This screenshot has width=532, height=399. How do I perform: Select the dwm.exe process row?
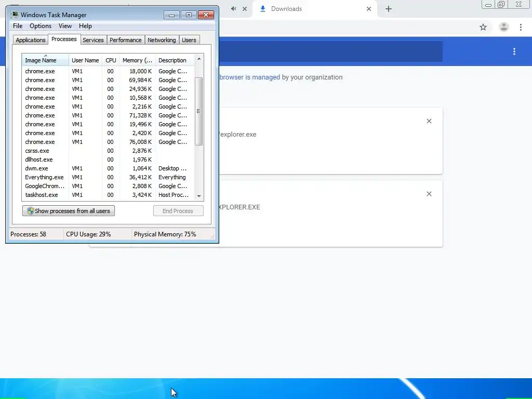[108, 168]
